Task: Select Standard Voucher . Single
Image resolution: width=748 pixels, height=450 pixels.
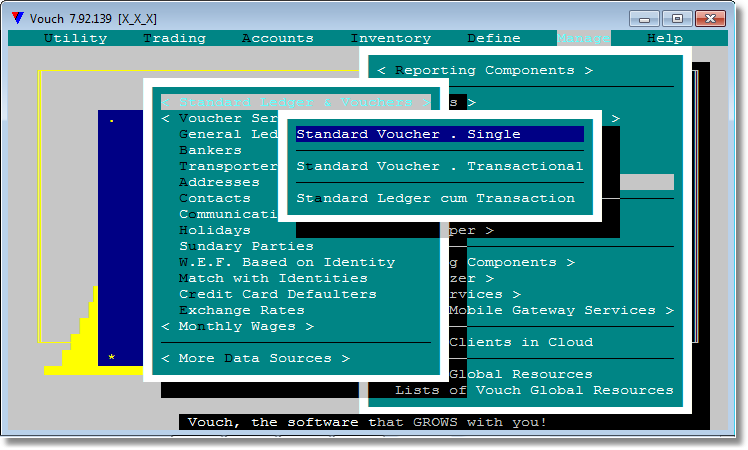Action: [439, 134]
